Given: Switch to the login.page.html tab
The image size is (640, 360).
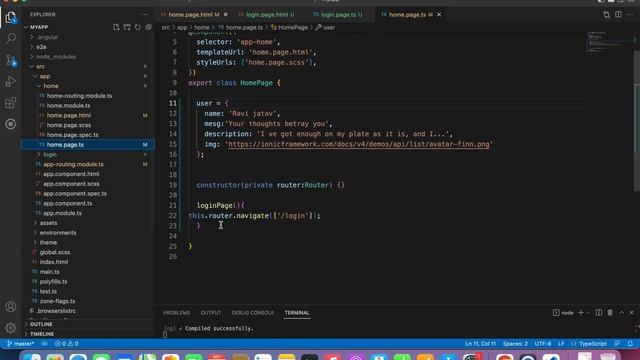Looking at the screenshot, I should 267,14.
